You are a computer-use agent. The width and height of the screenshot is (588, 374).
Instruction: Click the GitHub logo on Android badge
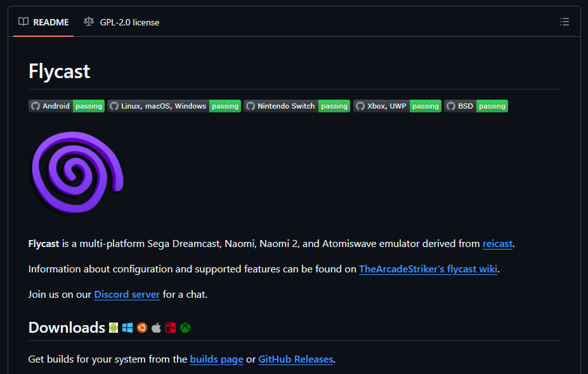click(x=36, y=106)
